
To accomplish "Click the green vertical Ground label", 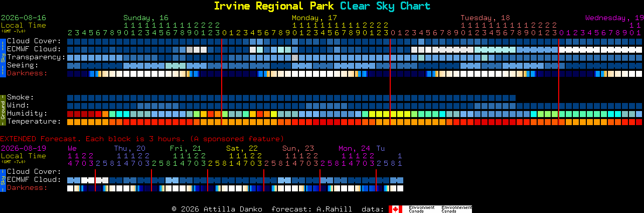I will 3,110.
